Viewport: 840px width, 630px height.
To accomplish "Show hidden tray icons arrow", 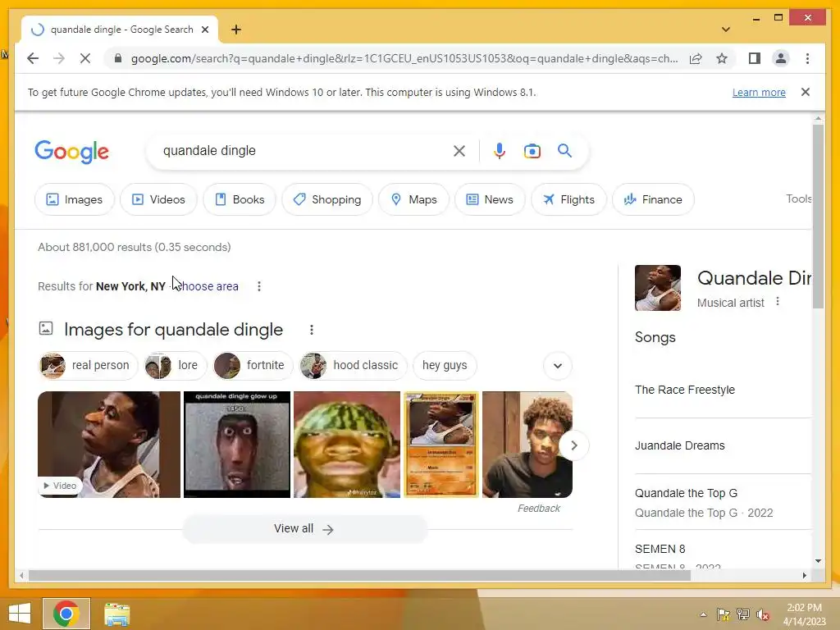I will tap(703, 614).
